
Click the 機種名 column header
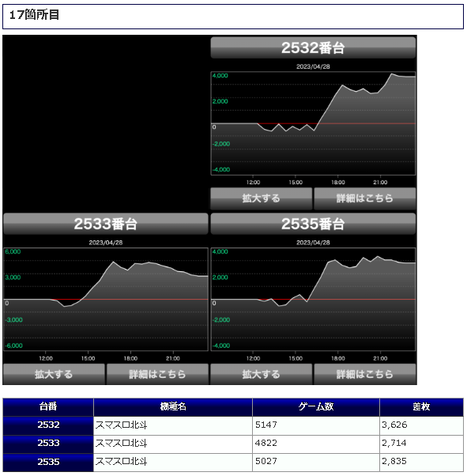click(x=173, y=407)
